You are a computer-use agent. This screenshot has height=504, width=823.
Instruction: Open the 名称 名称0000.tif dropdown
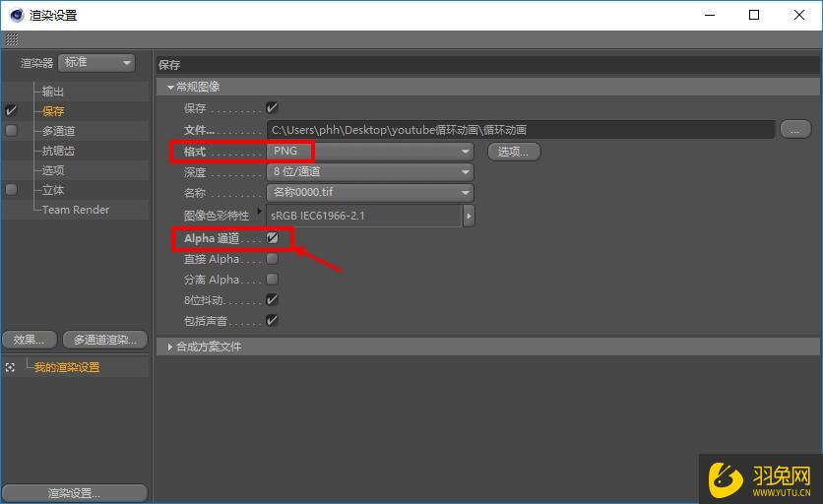[x=370, y=192]
